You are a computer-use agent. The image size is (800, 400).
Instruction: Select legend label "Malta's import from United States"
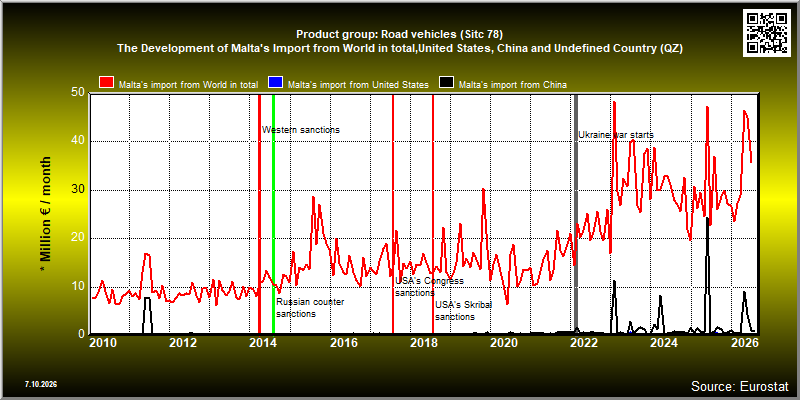(x=358, y=84)
